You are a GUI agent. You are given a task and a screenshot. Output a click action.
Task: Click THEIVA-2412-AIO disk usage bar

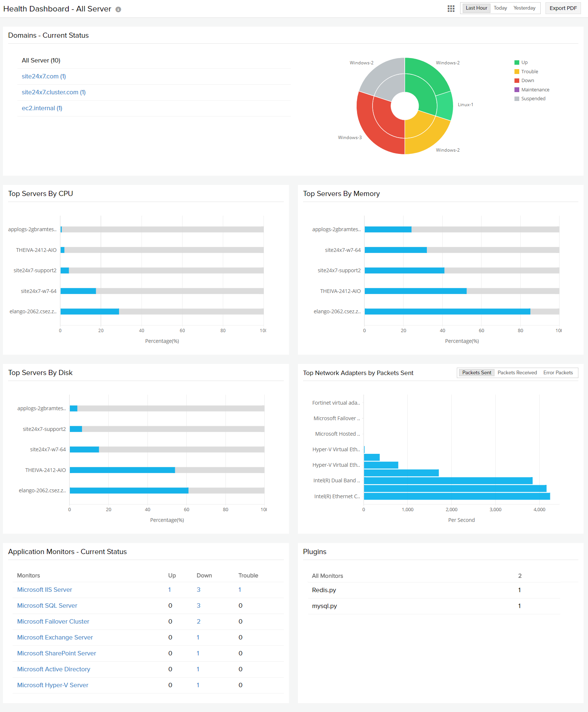pos(122,470)
